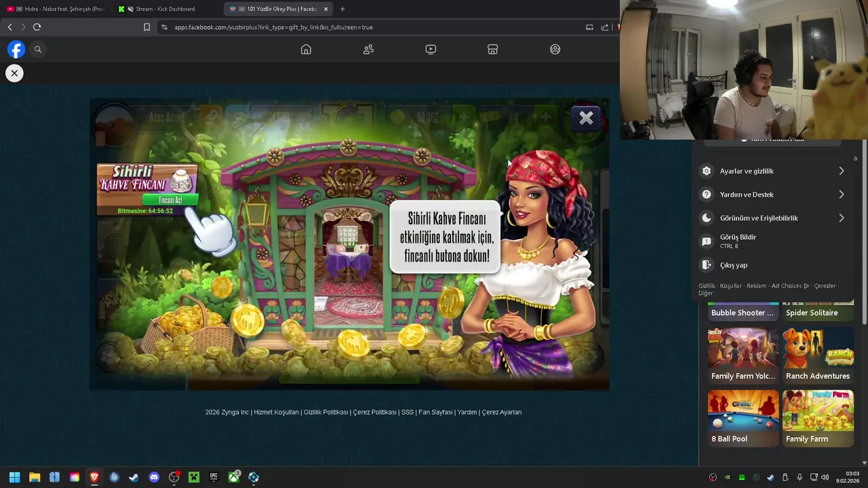Expand Ayarlar ve gizlilik submenu chevron
Image resolution: width=868 pixels, height=488 pixels.
[x=842, y=171]
